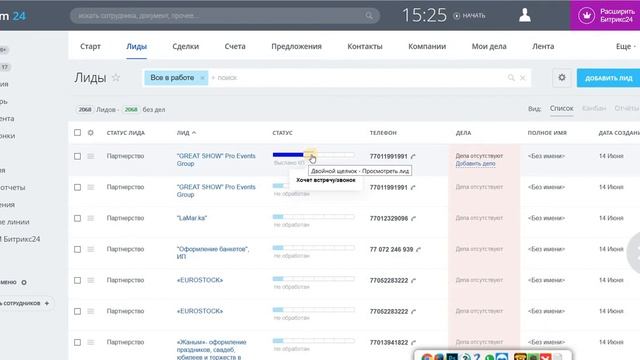
Task: Check the Оформление банкетов lead checkbox
Action: coord(78,249)
